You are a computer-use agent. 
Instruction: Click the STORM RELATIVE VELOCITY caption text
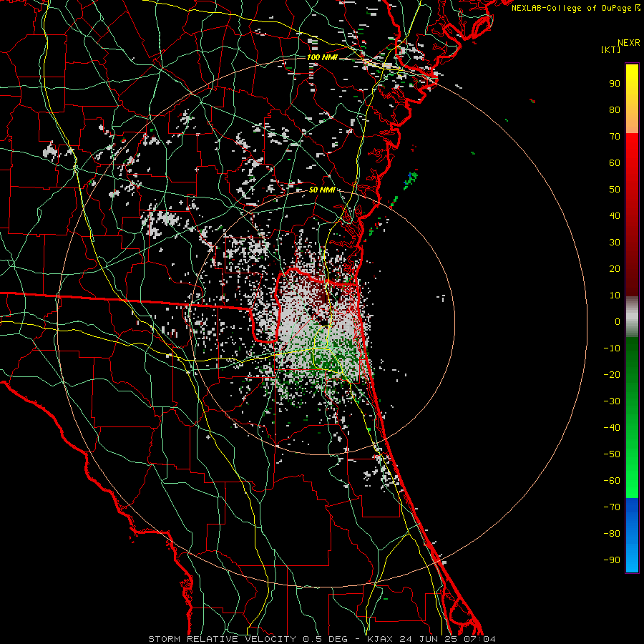point(222,639)
